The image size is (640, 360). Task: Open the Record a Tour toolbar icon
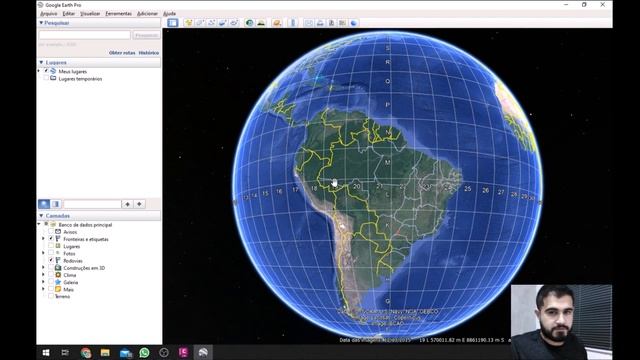pos(234,23)
